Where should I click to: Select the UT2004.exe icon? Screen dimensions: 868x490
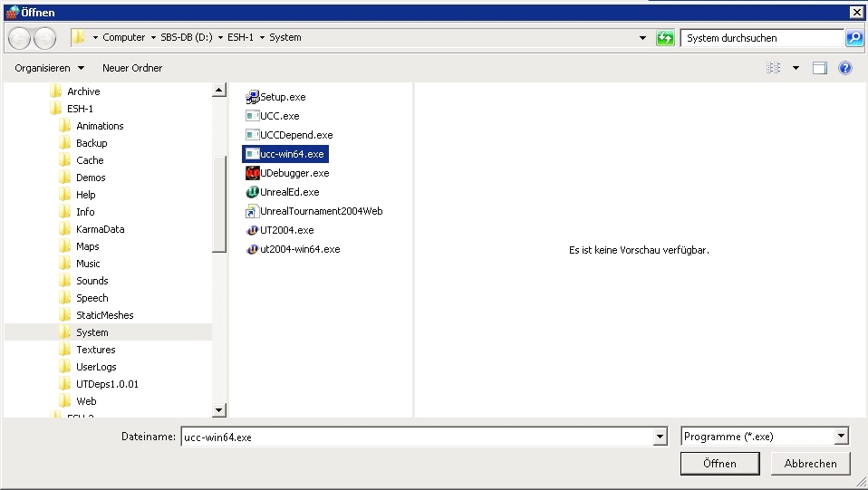point(253,230)
